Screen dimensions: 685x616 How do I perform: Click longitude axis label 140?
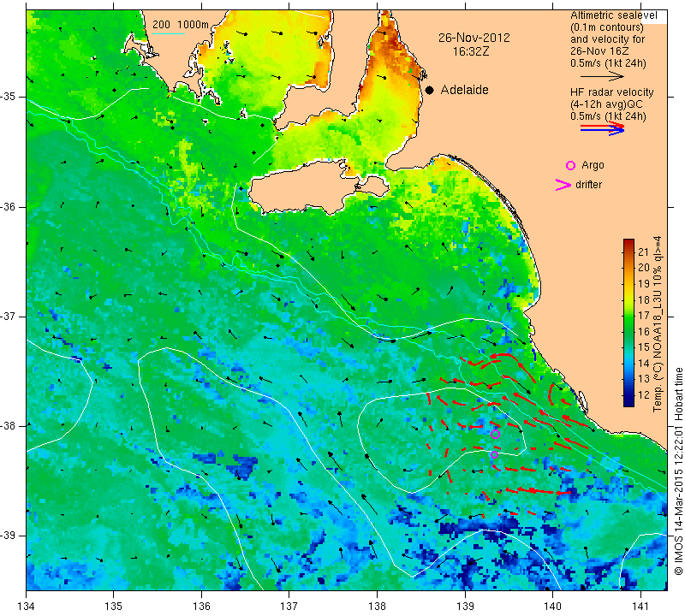point(552,607)
